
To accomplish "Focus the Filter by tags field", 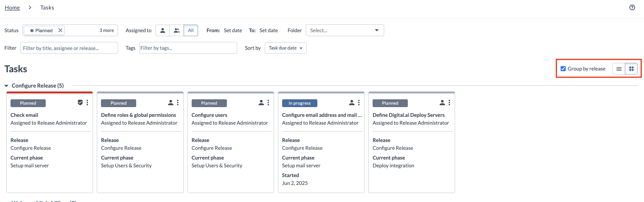I will 188,48.
